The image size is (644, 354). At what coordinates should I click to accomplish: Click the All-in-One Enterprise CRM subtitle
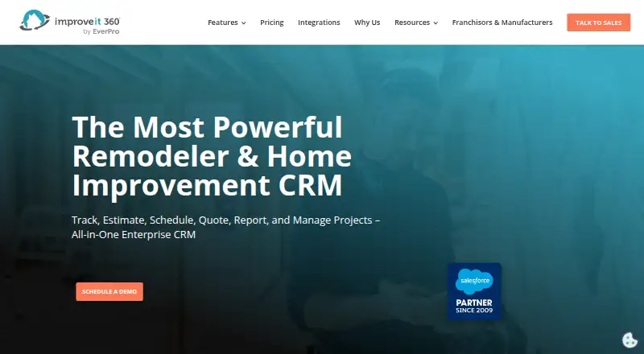134,234
